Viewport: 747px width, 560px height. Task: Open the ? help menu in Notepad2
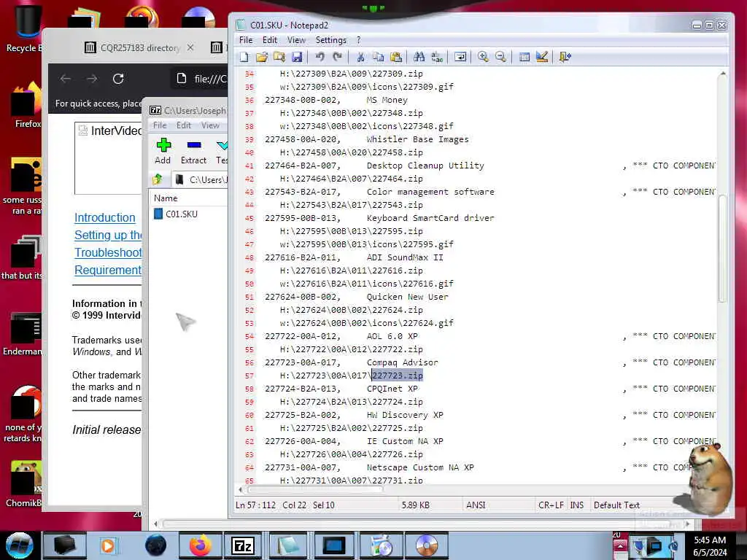pos(359,40)
